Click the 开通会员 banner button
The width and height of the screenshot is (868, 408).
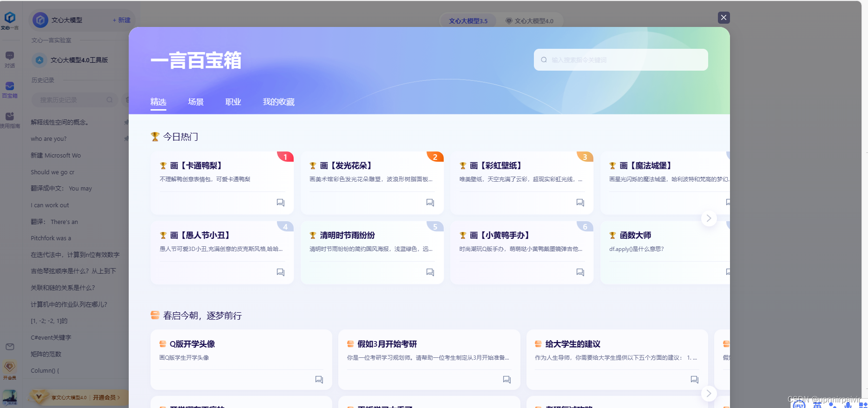[x=106, y=397]
